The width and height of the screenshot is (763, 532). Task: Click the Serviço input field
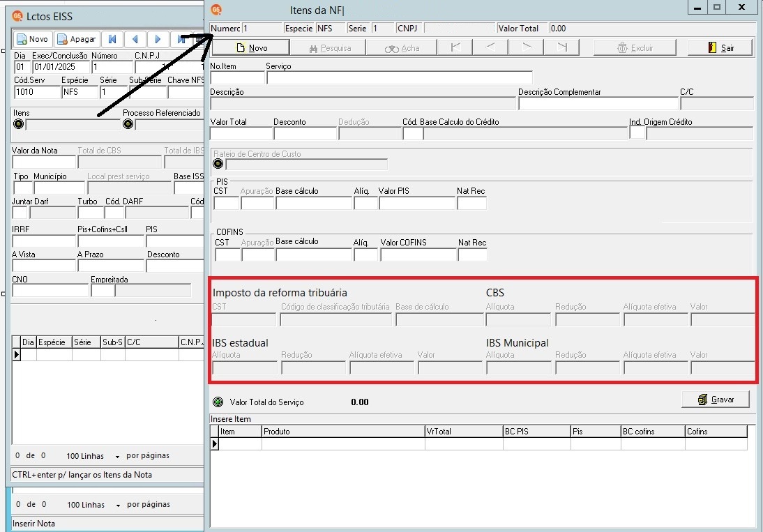coord(399,78)
